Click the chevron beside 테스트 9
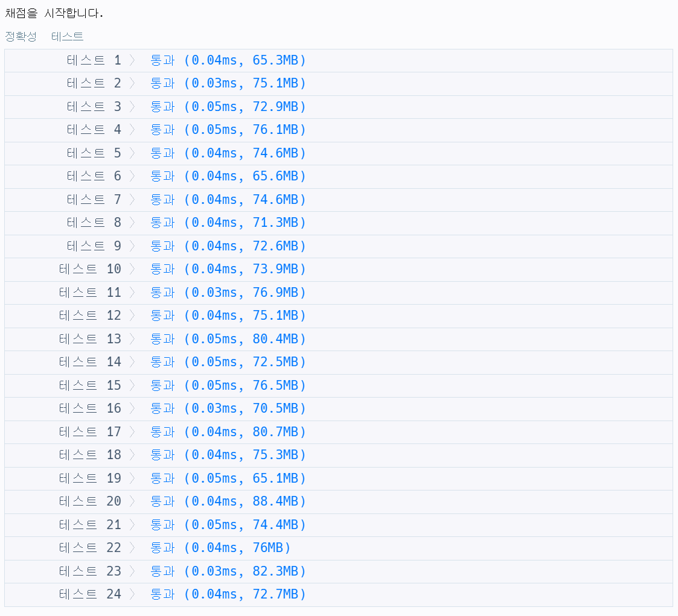 (x=132, y=246)
